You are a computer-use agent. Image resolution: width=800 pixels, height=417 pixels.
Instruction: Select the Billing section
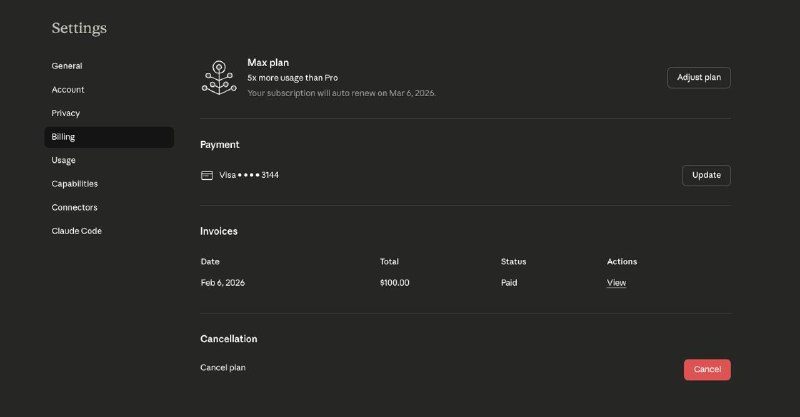click(x=109, y=137)
